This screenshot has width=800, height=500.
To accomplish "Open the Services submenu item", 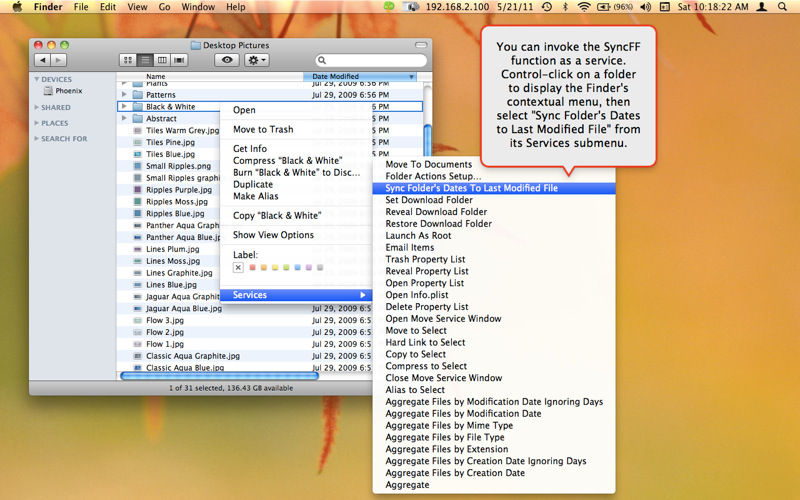I will pos(296,295).
